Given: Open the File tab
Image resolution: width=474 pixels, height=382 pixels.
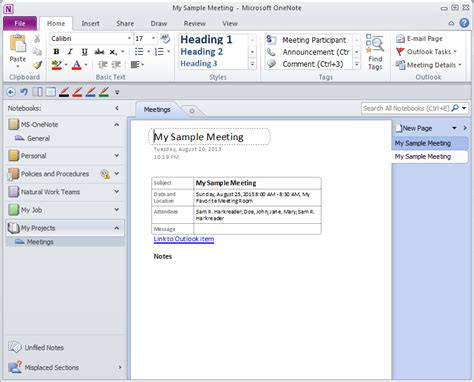Looking at the screenshot, I should pyautogui.click(x=20, y=23).
